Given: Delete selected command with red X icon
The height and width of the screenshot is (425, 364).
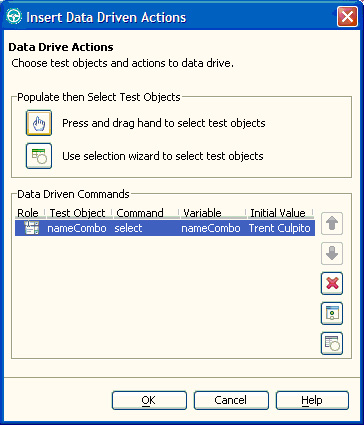Looking at the screenshot, I should coord(332,284).
